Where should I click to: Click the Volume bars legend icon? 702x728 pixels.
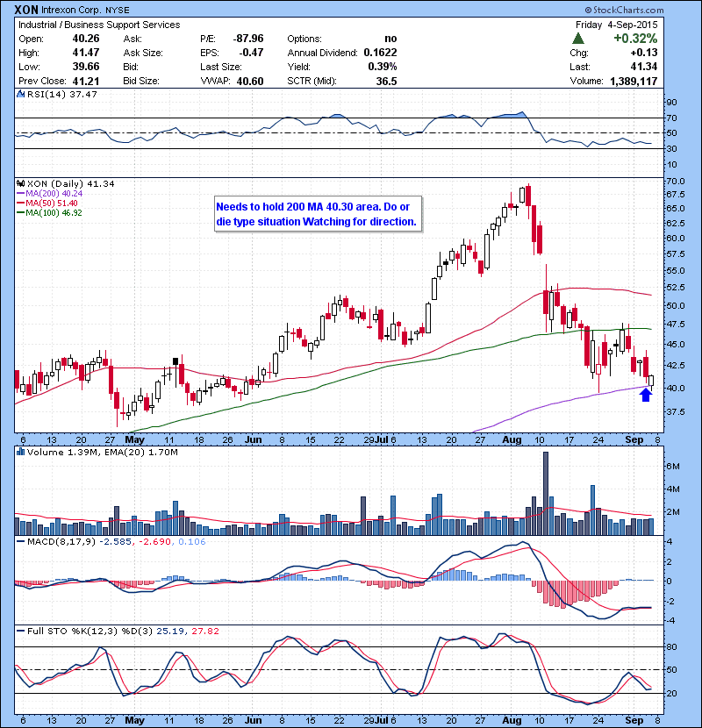pos(20,453)
